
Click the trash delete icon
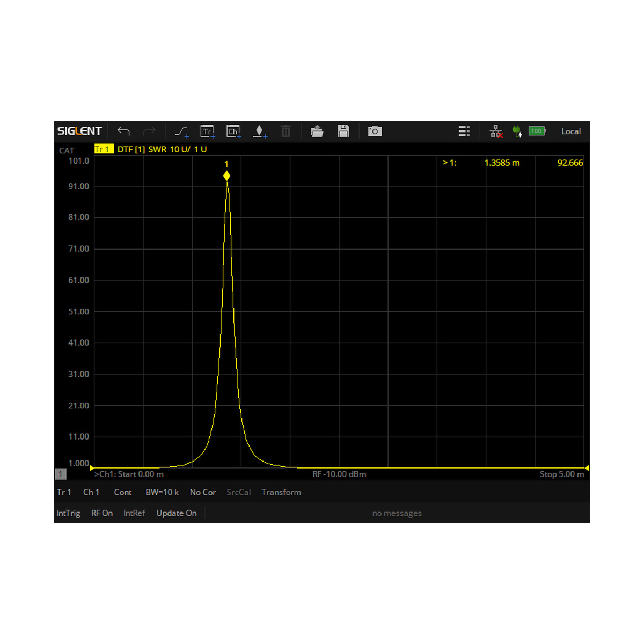click(286, 131)
